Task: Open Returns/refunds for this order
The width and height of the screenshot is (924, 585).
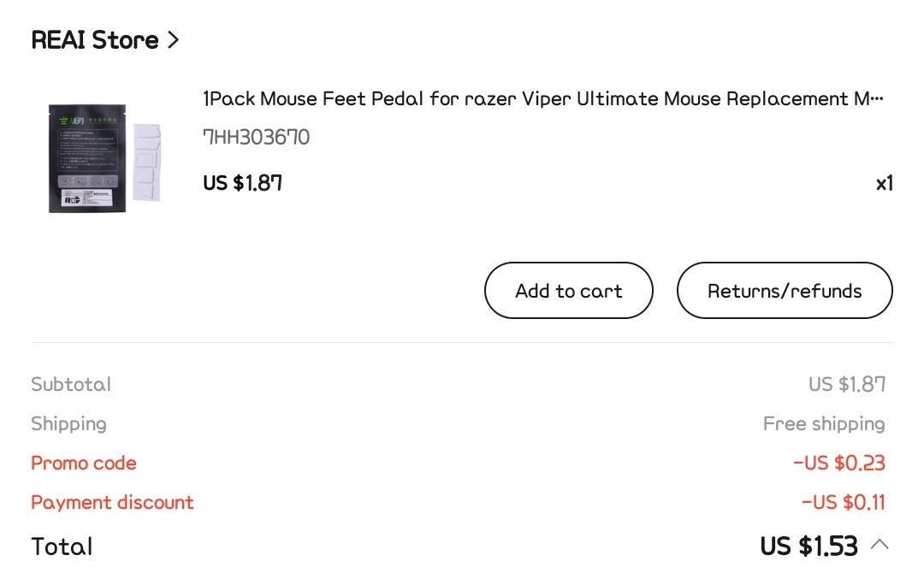Action: click(x=785, y=291)
